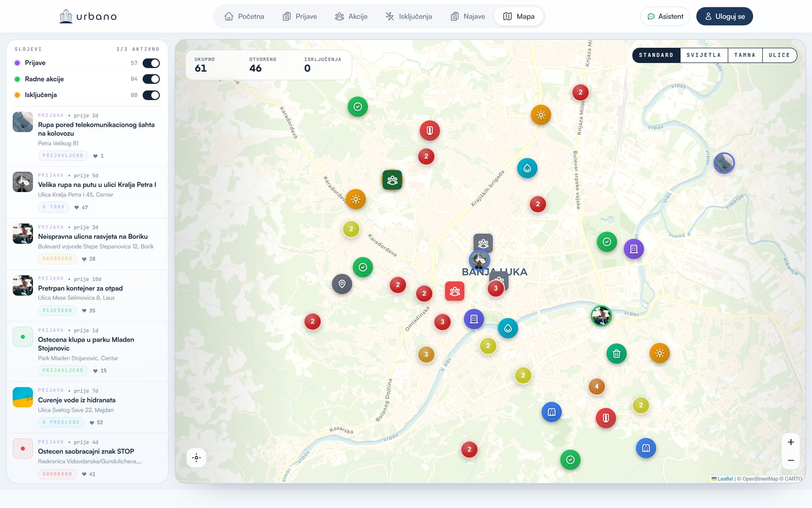Open the Leaflet attribution link
The height and width of the screenshot is (508, 812).
(722, 479)
